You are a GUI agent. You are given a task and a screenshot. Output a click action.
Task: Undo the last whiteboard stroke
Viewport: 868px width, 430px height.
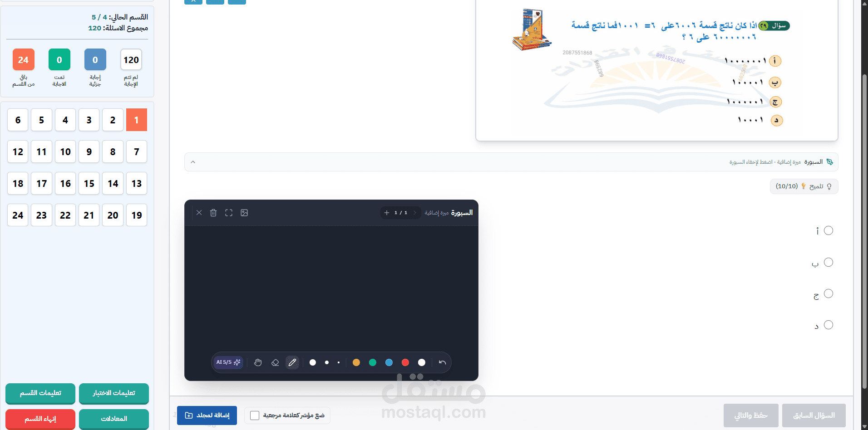442,362
